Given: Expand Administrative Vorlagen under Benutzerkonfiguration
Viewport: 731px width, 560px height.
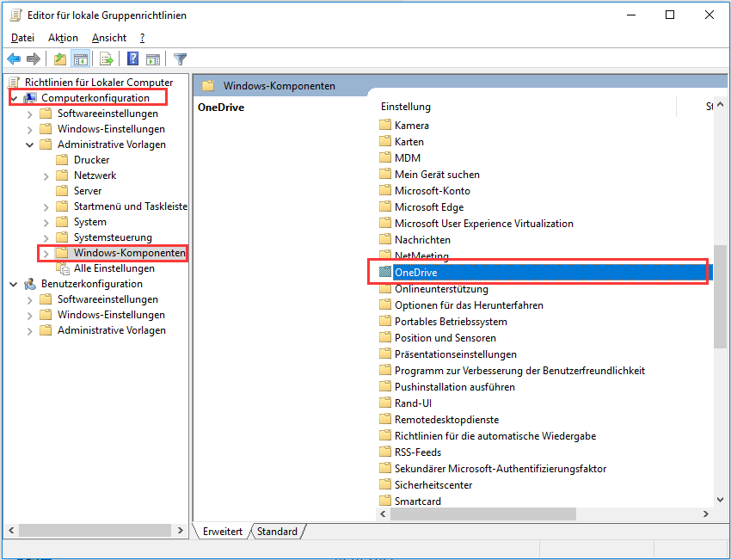Looking at the screenshot, I should (30, 330).
